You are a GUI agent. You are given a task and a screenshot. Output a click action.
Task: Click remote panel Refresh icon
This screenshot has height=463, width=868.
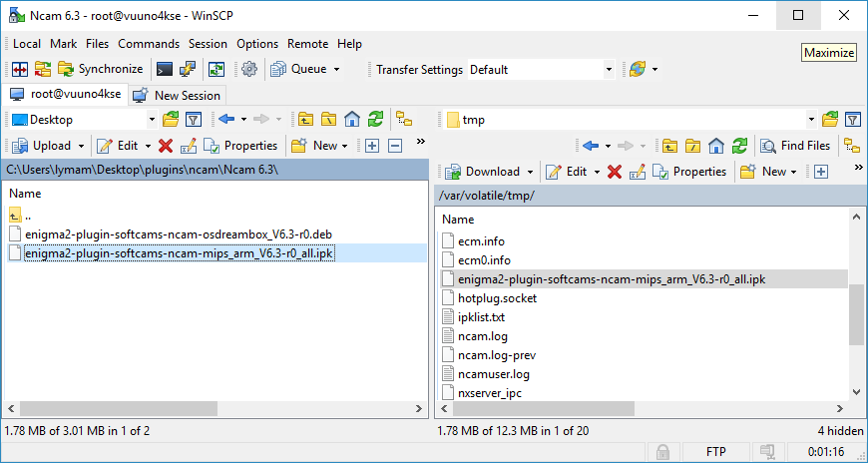739,146
